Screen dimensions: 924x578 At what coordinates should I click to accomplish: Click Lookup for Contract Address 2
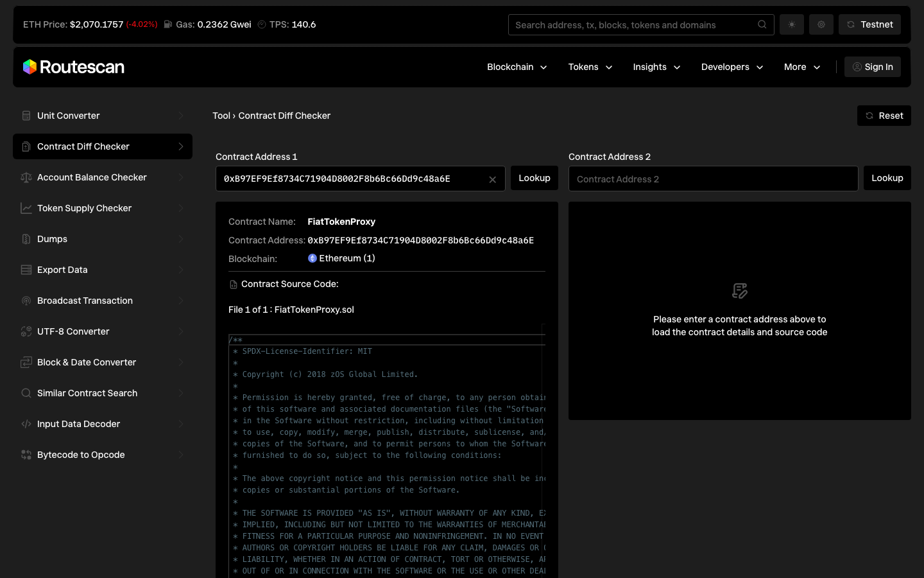[x=887, y=178]
